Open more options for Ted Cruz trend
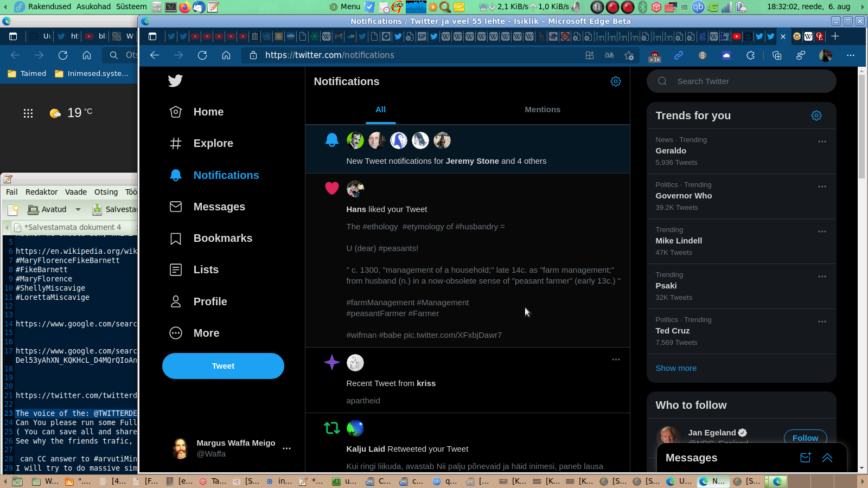The image size is (868, 488). (822, 322)
